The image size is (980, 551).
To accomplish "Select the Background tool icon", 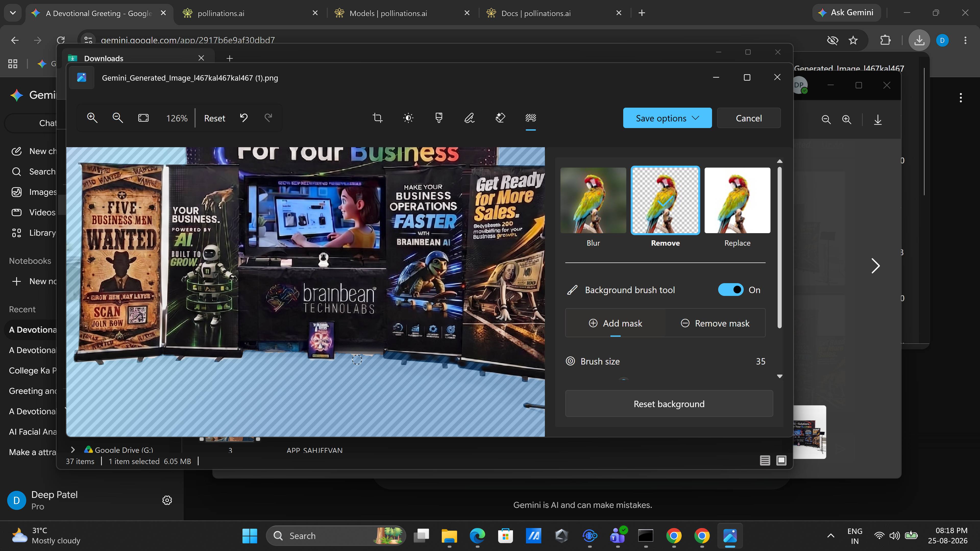I will (x=531, y=118).
